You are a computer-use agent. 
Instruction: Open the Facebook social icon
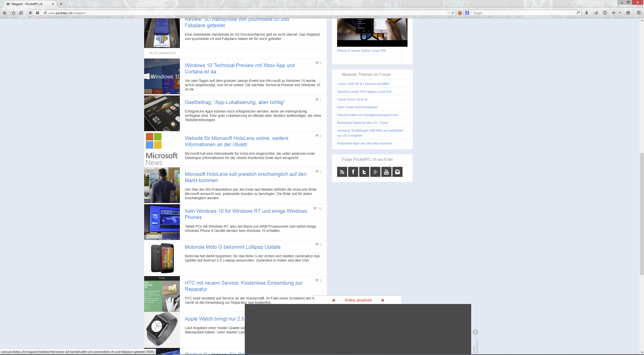(353, 172)
